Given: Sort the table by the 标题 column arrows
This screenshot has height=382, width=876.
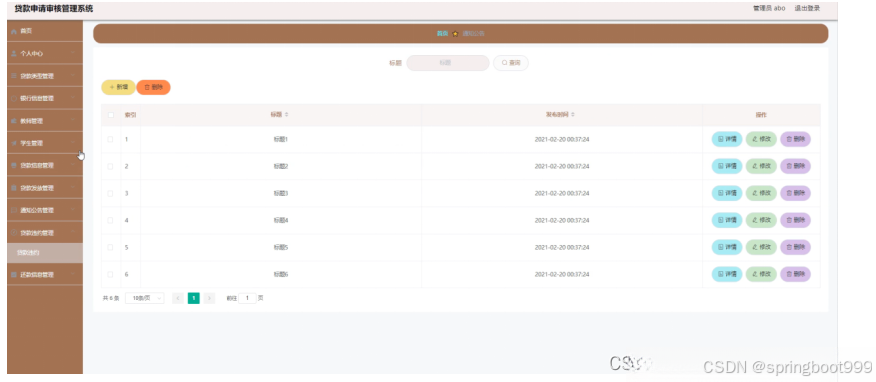Looking at the screenshot, I should [x=287, y=114].
